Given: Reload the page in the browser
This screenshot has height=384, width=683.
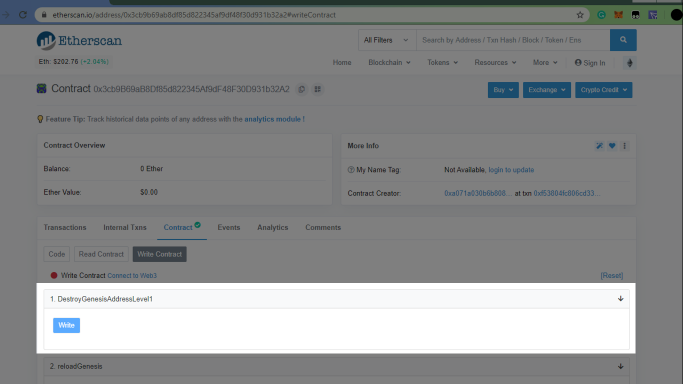Looking at the screenshot, I should click(x=23, y=15).
